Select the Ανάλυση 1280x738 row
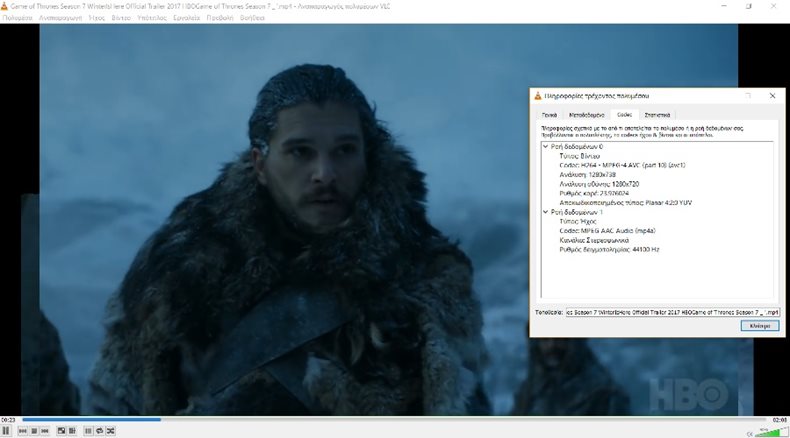Viewport: 790px width, 438px height. (x=587, y=175)
